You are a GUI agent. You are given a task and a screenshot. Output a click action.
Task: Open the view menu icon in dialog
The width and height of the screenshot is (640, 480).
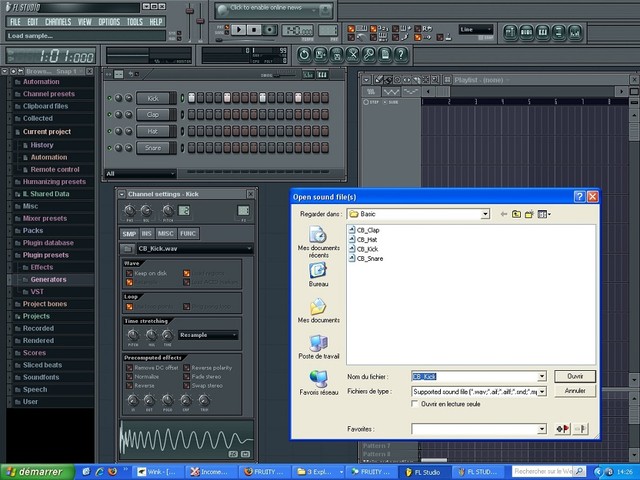(x=544, y=214)
